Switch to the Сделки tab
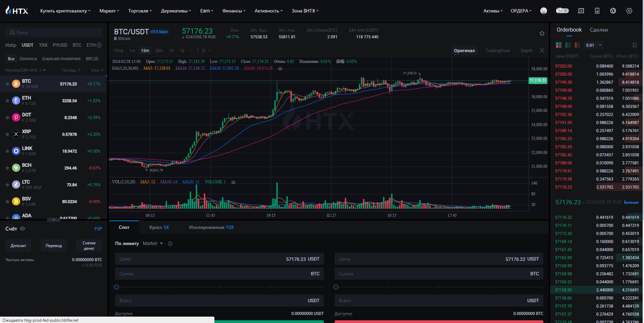Screen dimensions: 644x323 tap(599, 30)
